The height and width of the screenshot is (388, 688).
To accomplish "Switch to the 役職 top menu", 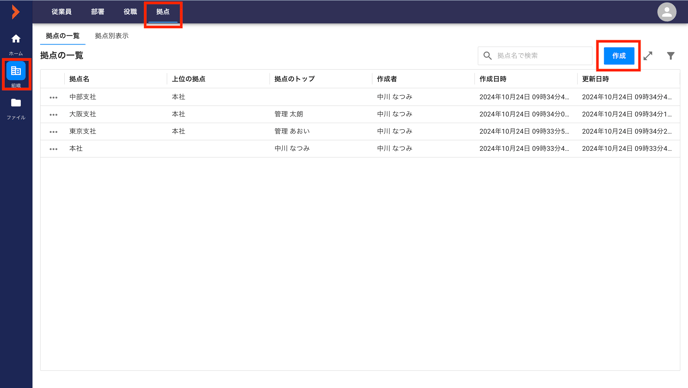I will tap(130, 12).
